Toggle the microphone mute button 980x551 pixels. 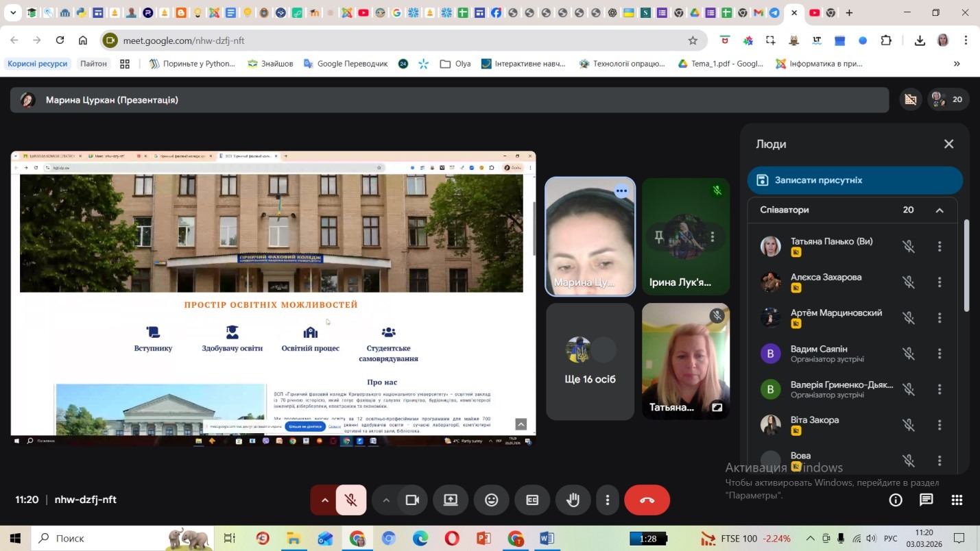pyautogui.click(x=351, y=500)
